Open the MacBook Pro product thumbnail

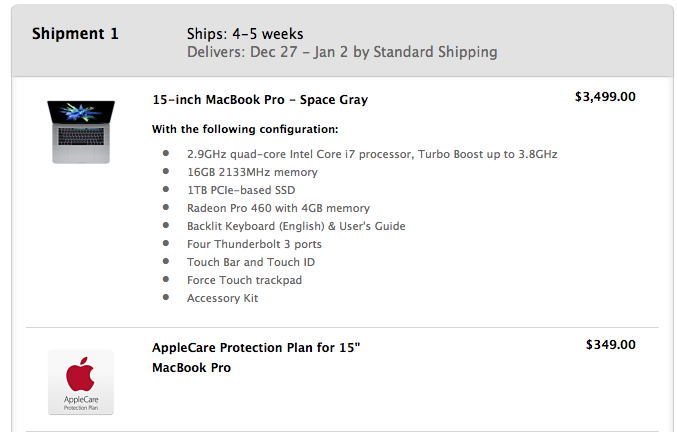(x=81, y=132)
